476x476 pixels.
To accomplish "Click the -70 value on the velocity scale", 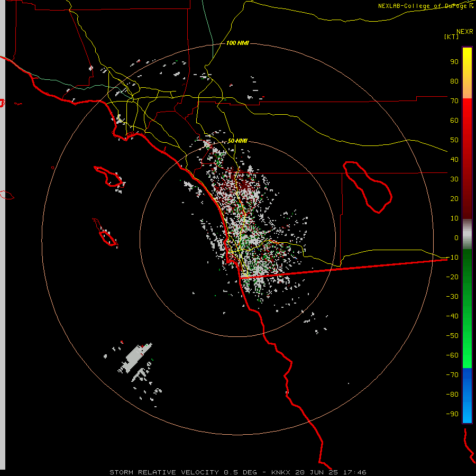I will click(452, 374).
